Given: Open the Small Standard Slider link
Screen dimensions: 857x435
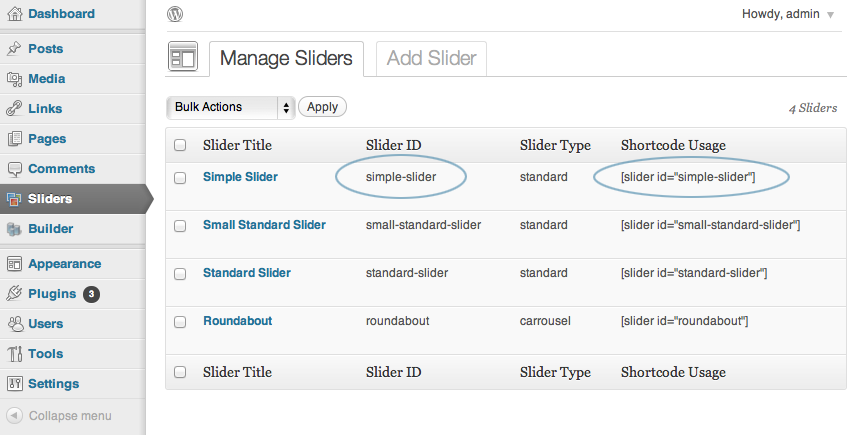Looking at the screenshot, I should click(265, 225).
